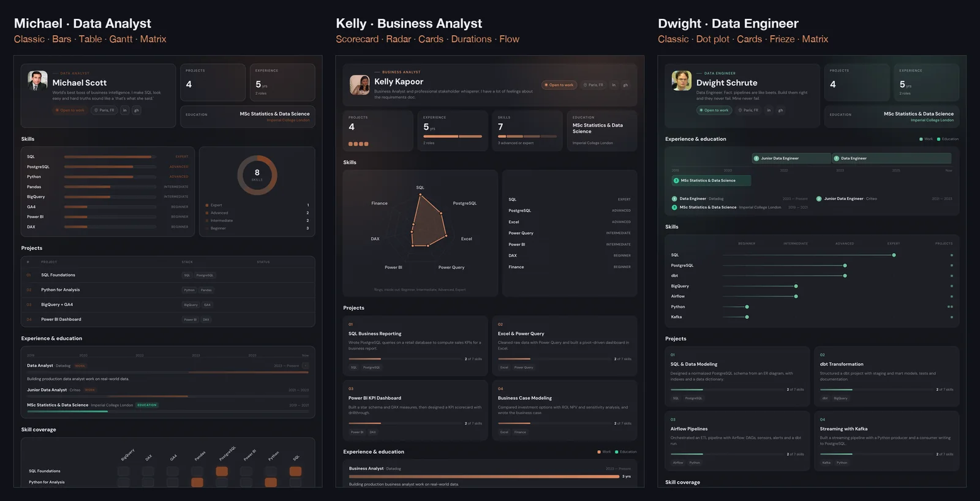Open Dwight's 'Airflow Pipelines' project card
Screen dimensions: 980x501
click(x=737, y=441)
